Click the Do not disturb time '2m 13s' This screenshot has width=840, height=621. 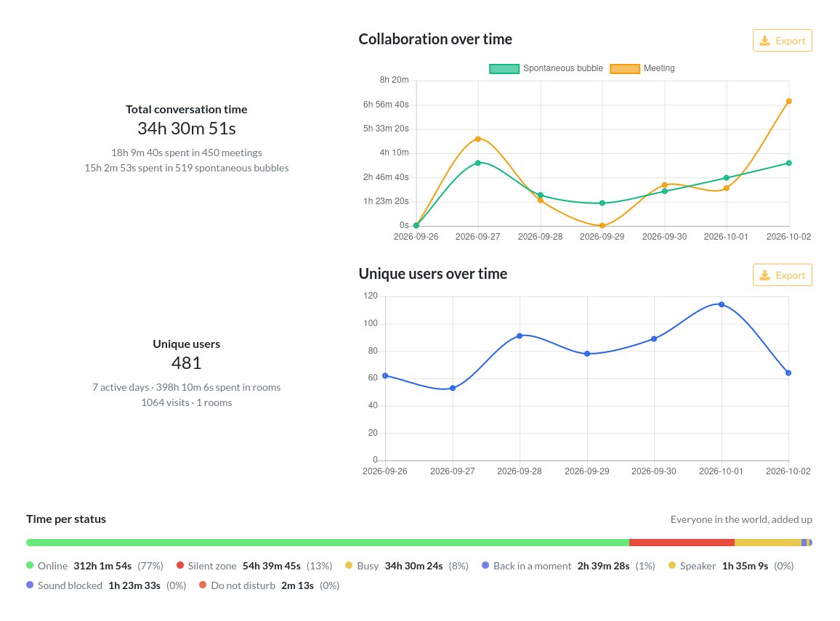click(297, 585)
